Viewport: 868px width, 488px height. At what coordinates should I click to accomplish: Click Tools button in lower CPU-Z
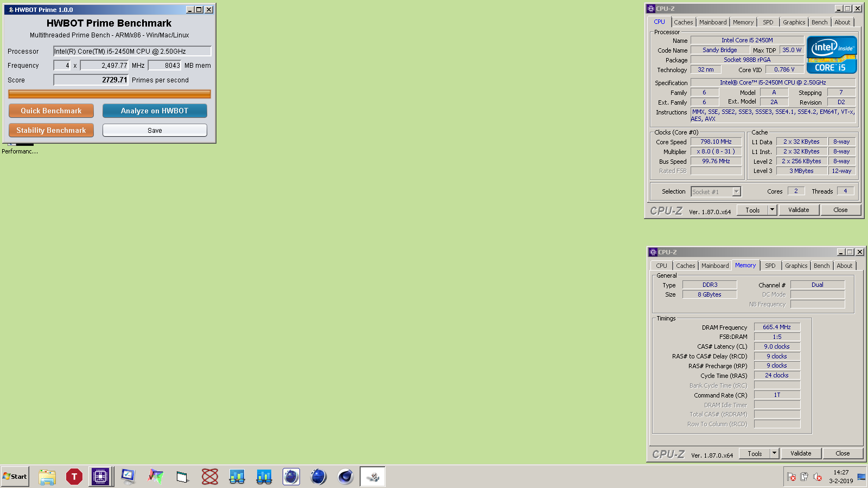(755, 453)
